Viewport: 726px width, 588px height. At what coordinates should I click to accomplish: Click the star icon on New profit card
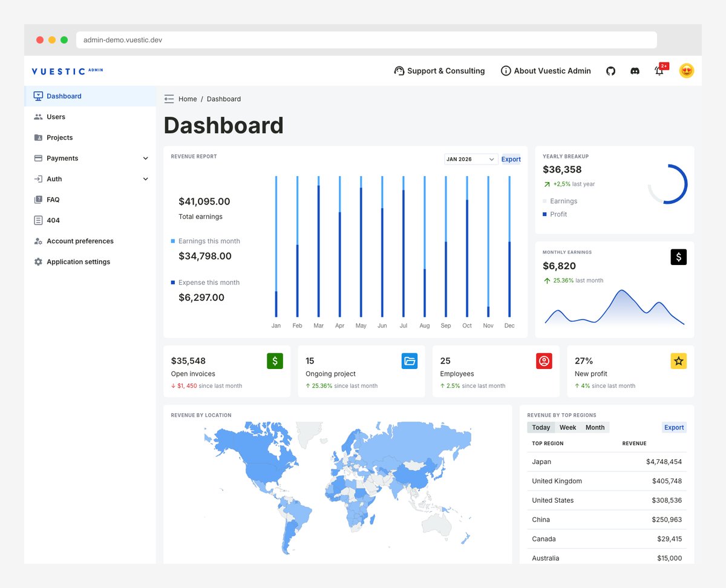(x=678, y=361)
